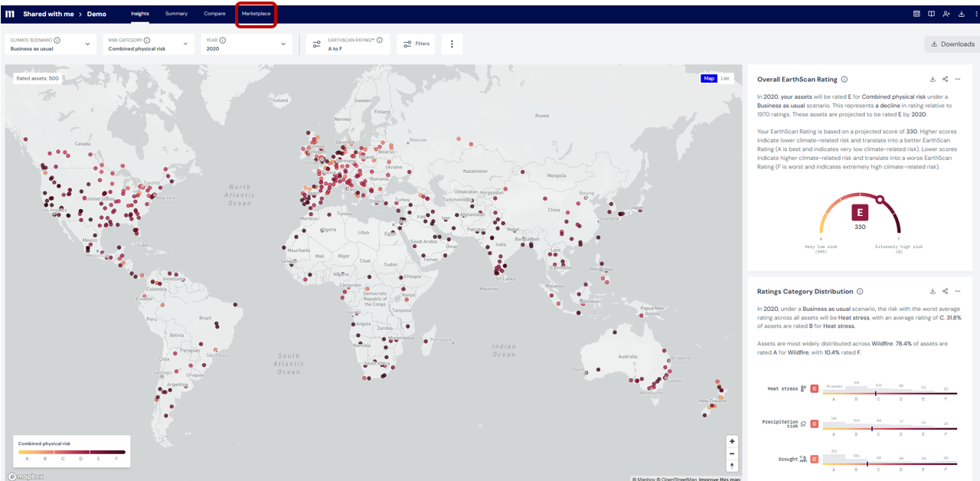The height and width of the screenshot is (481, 980).
Task: Expand the Year 2020 dropdown
Action: point(246,44)
